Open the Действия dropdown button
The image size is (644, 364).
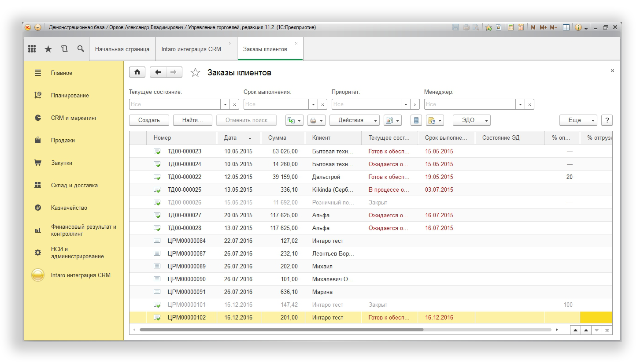(x=354, y=120)
